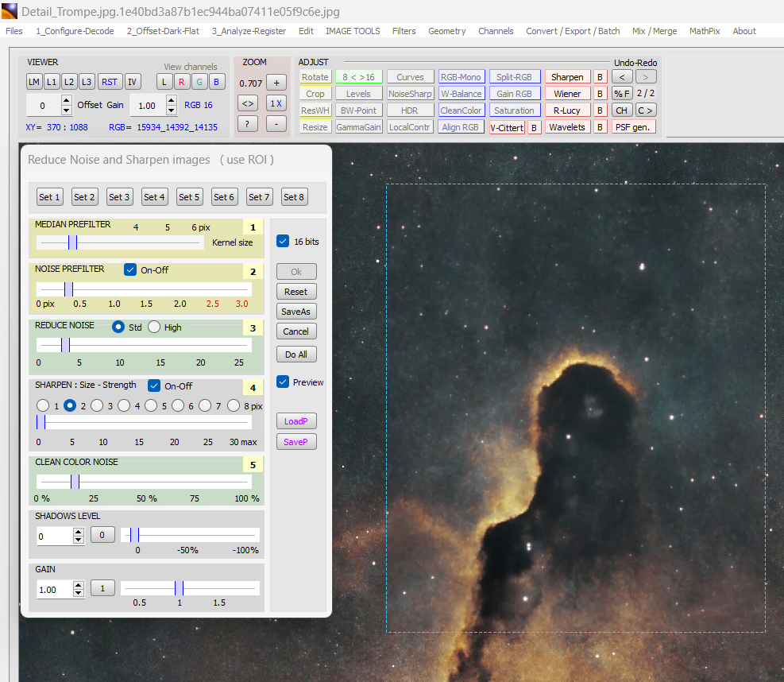Select the High reduce noise option

click(x=154, y=327)
